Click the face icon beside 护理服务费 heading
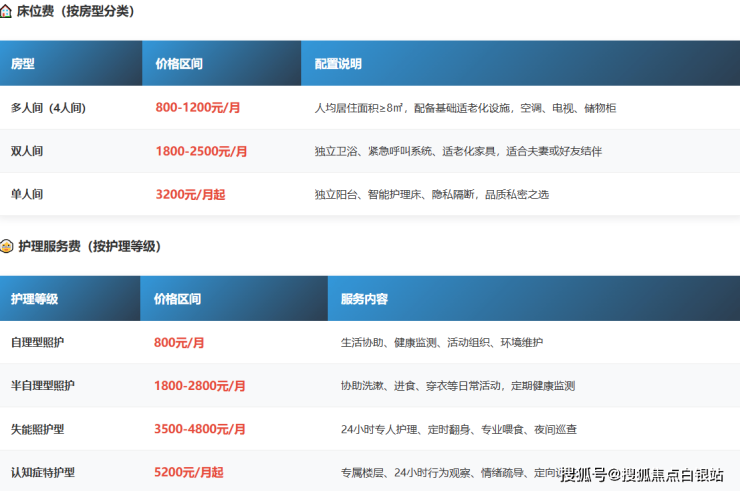740x491 pixels. click(7, 246)
